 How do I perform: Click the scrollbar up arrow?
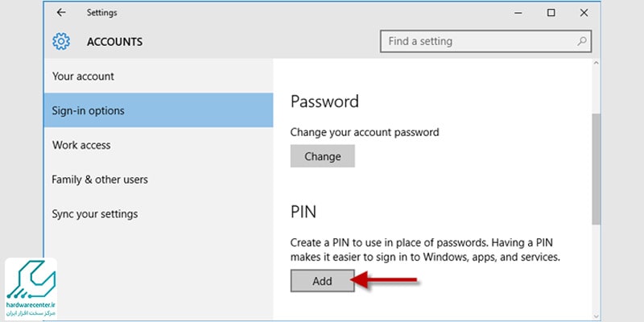596,64
